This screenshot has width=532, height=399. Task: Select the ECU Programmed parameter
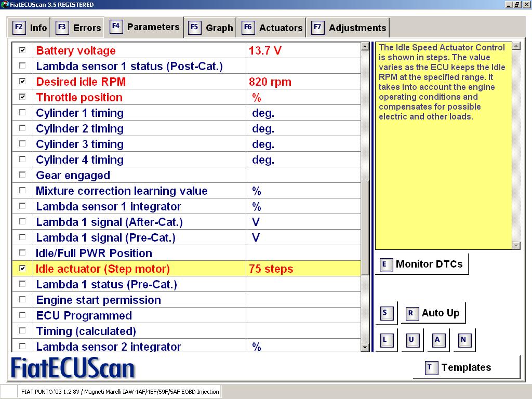click(x=187, y=315)
